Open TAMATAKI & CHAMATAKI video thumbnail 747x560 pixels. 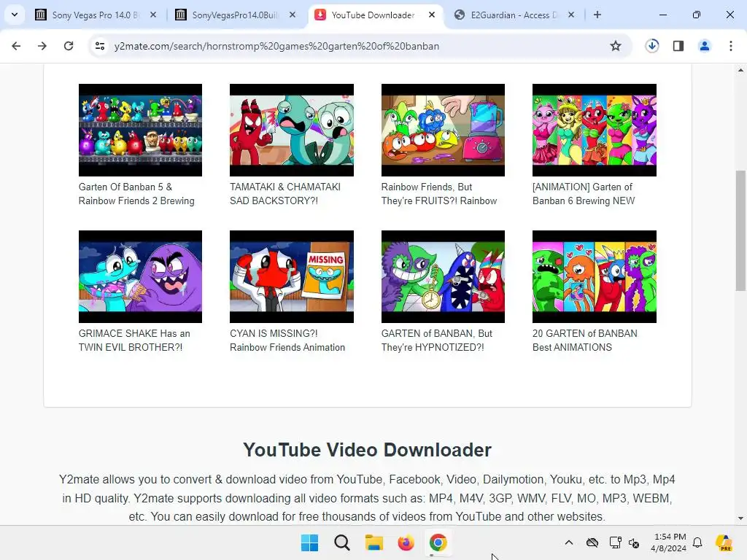(292, 130)
